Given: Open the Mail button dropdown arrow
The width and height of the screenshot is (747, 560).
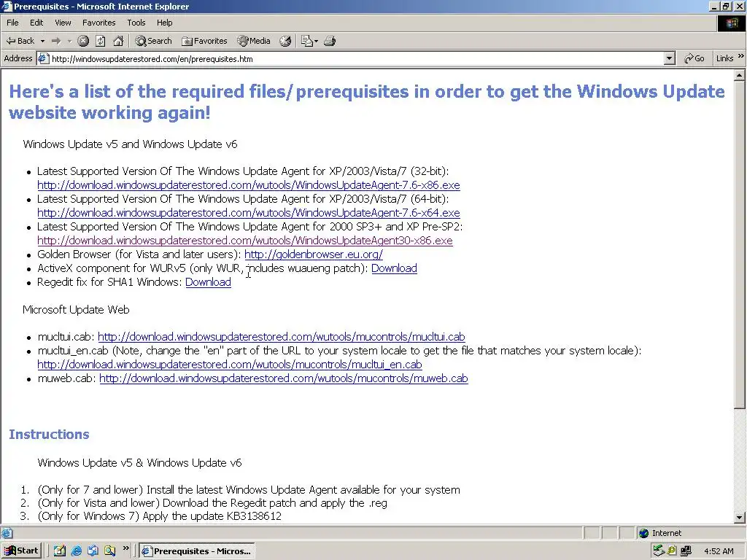Looking at the screenshot, I should (317, 41).
